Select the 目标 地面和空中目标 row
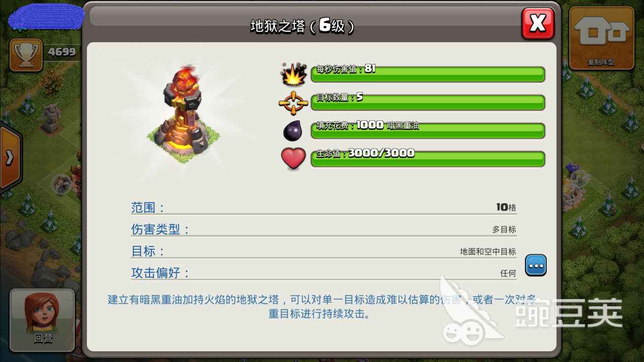The width and height of the screenshot is (644, 362). click(324, 251)
